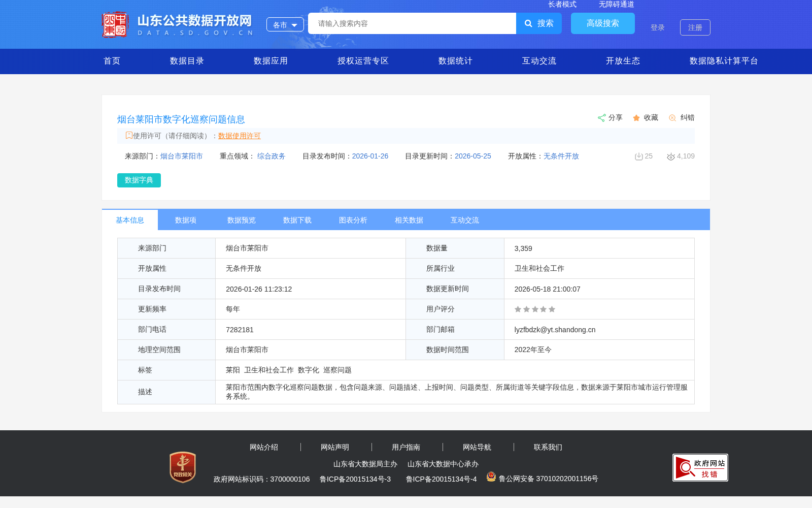Open the 用户指南 footer link
Screen dimensions: 812x508
click(x=406, y=447)
